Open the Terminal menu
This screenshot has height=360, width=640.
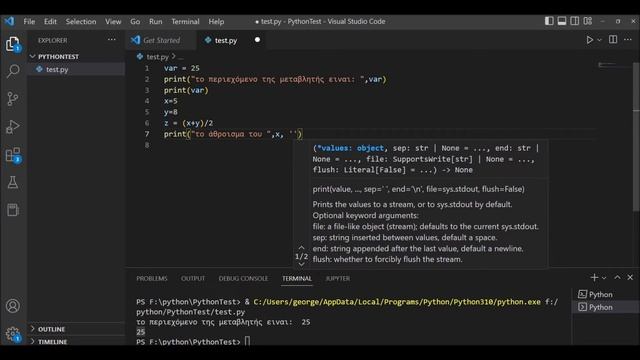(x=185, y=21)
